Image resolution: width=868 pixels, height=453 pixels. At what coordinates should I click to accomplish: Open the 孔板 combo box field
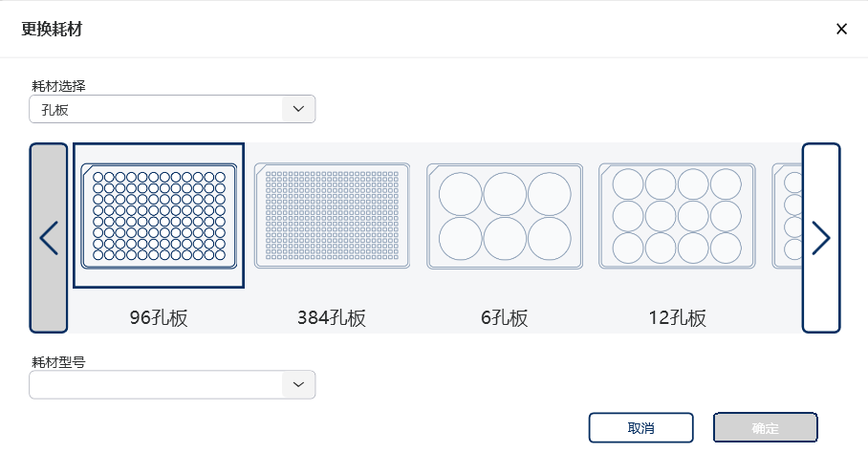tap(156, 109)
